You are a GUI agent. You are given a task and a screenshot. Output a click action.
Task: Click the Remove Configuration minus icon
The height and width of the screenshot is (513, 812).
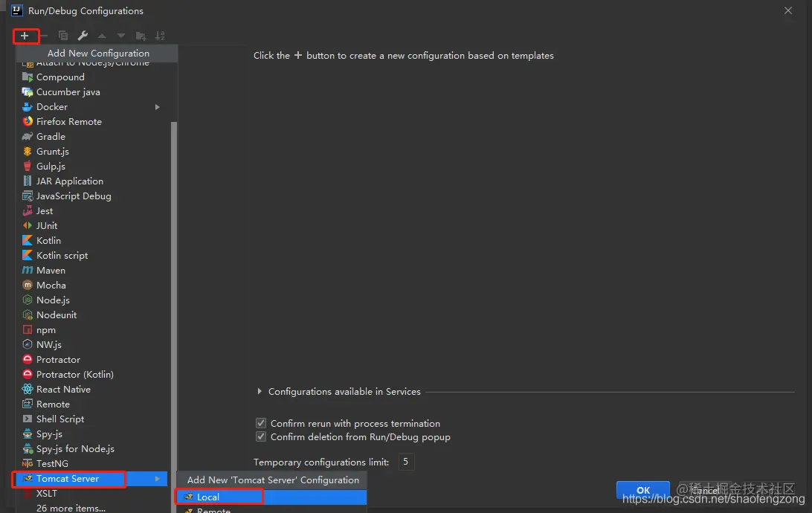click(44, 36)
